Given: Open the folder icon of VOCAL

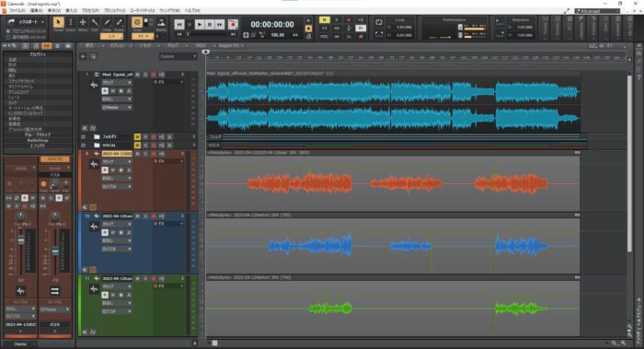Looking at the screenshot, I should (97, 145).
